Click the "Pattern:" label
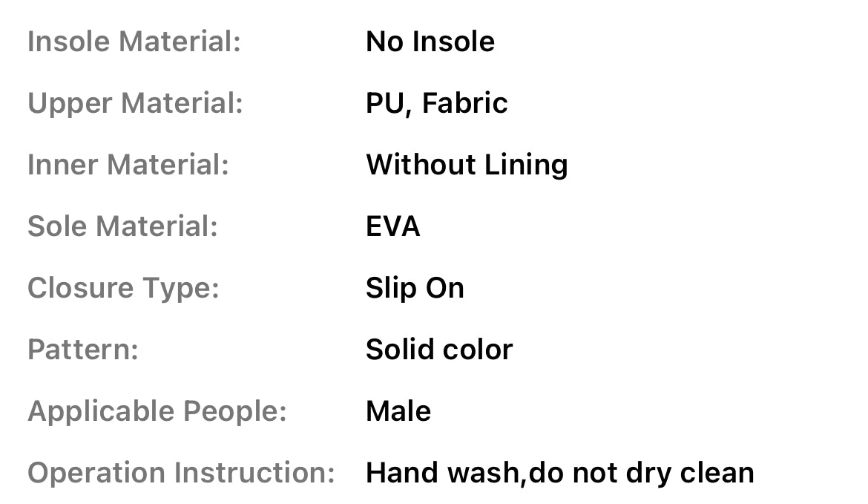The image size is (868, 504). 83,350
